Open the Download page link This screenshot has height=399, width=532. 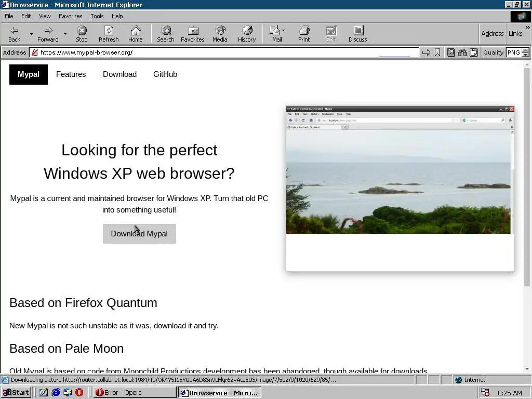click(x=120, y=74)
